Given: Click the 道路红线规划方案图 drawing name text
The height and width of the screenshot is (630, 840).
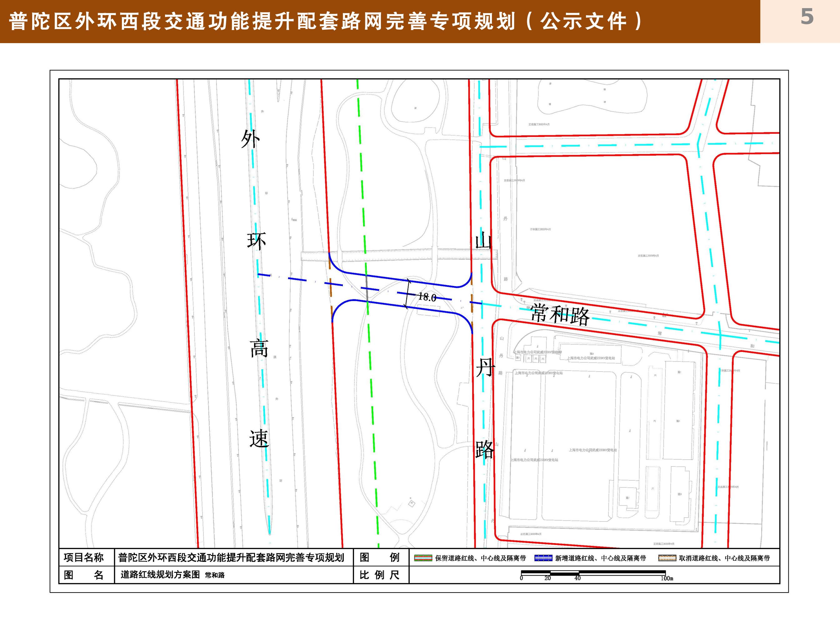Looking at the screenshot, I should [160, 575].
